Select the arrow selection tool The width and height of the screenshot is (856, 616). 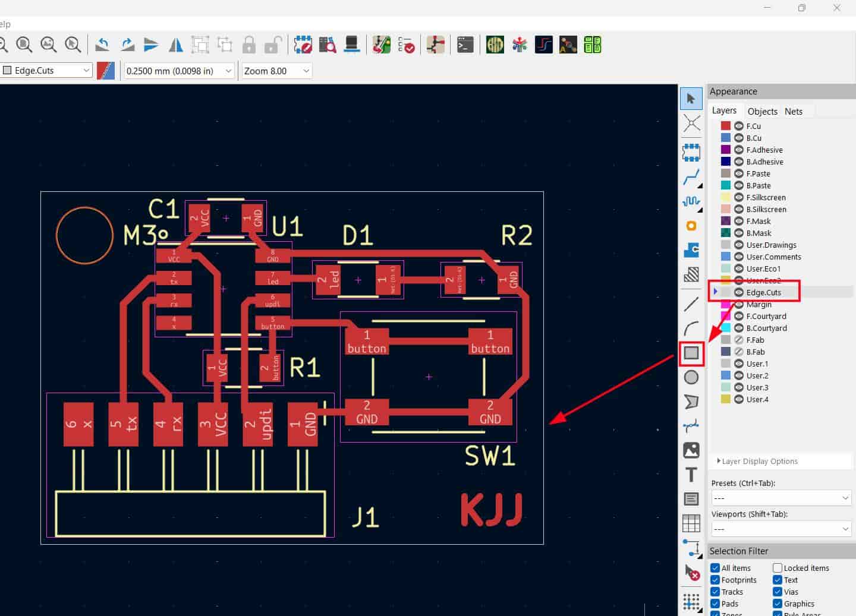(x=691, y=99)
